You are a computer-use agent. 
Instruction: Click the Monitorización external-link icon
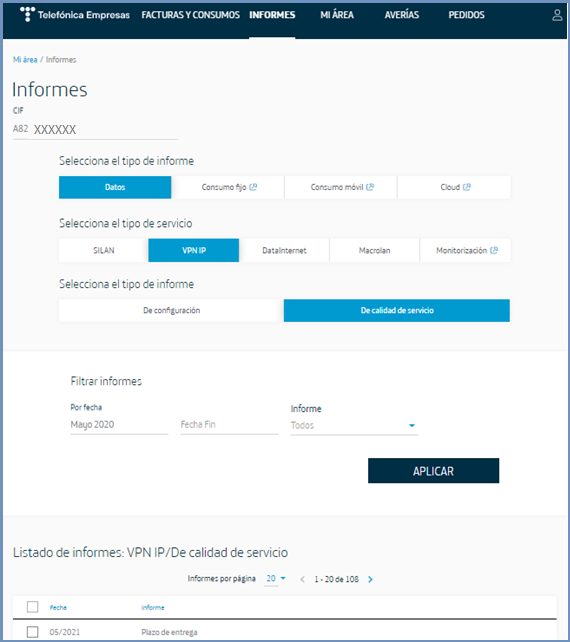[494, 250]
